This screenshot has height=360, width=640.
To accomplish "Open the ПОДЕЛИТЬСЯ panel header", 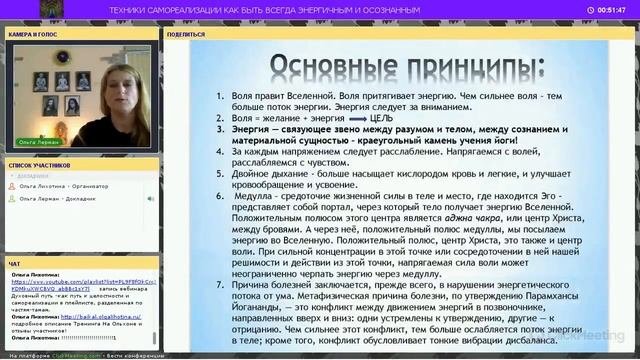I will click(x=400, y=34).
